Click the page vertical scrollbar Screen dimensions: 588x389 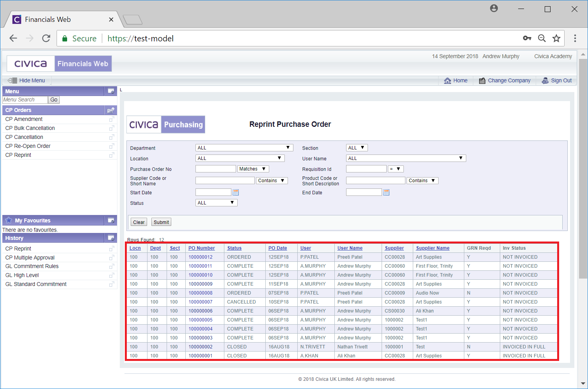coord(583,169)
